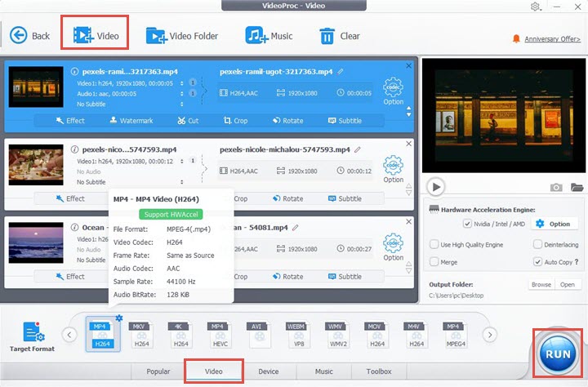This screenshot has height=387, width=588.
Task: Remove the pexels-ramil video from the list
Action: pos(409,65)
